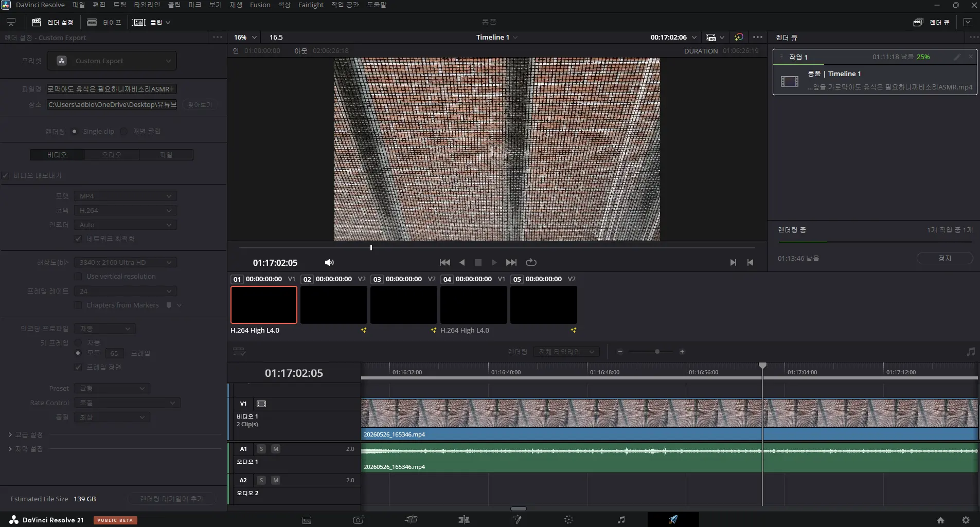This screenshot has height=527, width=980.
Task: Open viewer options three-dot menu
Action: [758, 37]
